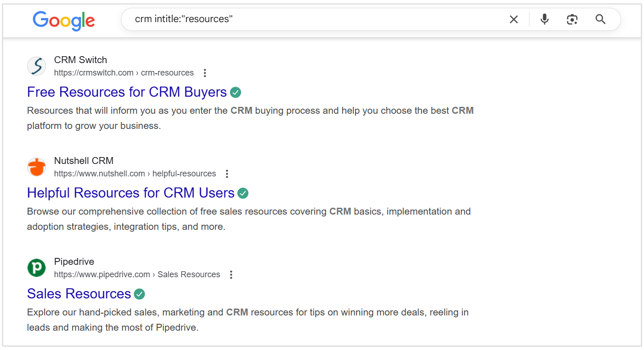Click the magnifying glass search icon
Screen dimensions: 644x350
click(600, 19)
